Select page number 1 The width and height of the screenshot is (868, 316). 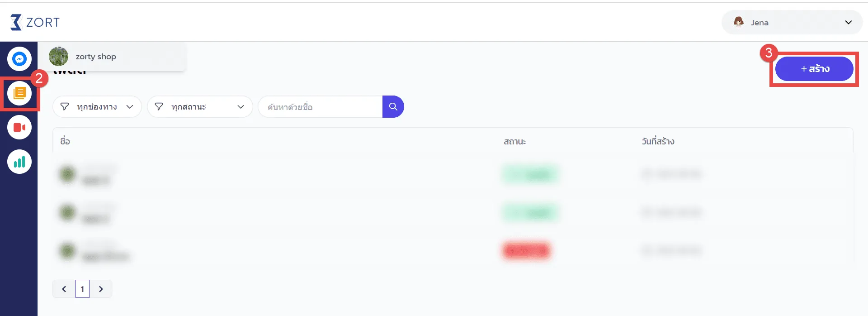[82, 289]
